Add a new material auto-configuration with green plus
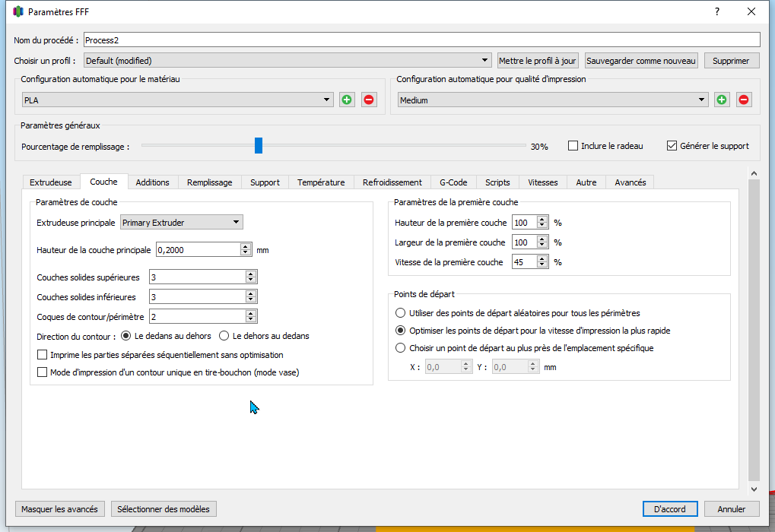Viewport: 775px width, 532px height. click(x=347, y=100)
